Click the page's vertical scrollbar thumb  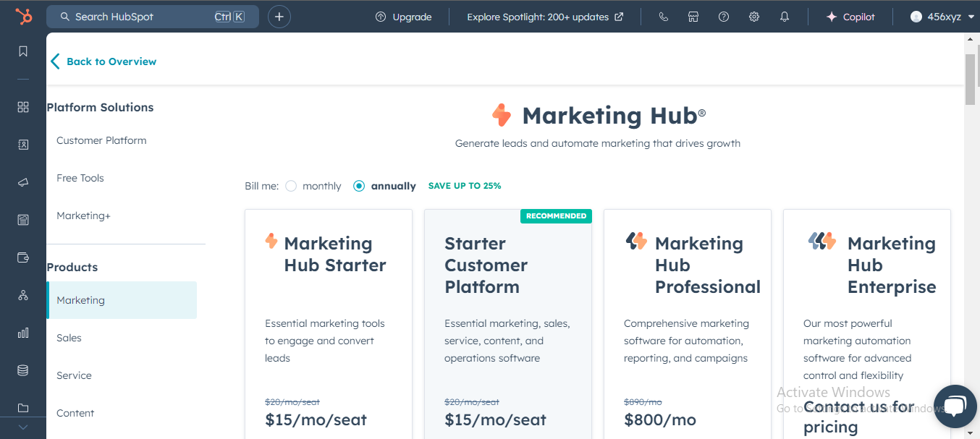(970, 80)
